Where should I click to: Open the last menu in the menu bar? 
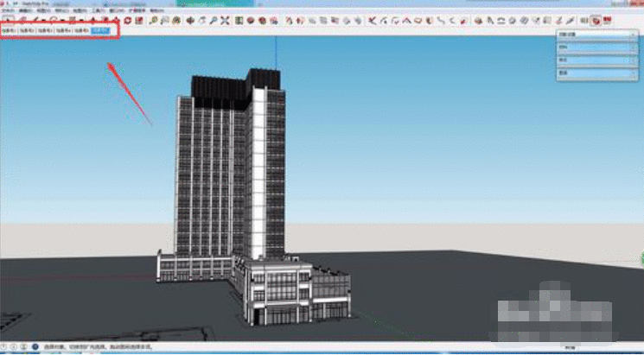click(x=156, y=10)
